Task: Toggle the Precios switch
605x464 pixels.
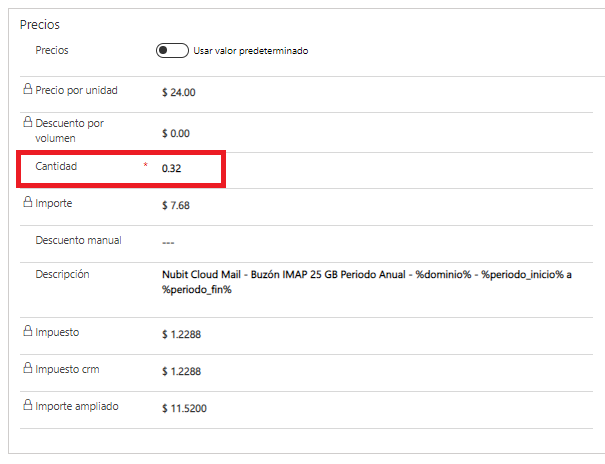Action: [172, 51]
